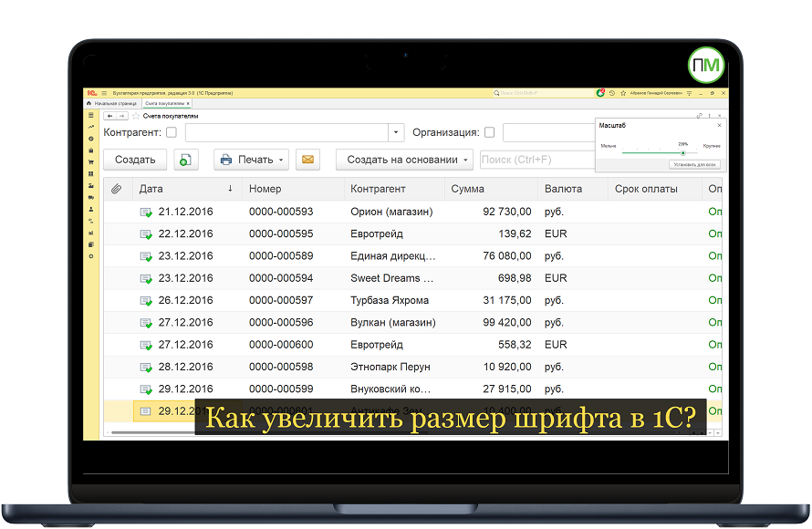Image resolution: width=812 pixels, height=529 pixels.
Task: Select invoice number 0000-000593
Action: pos(281,212)
